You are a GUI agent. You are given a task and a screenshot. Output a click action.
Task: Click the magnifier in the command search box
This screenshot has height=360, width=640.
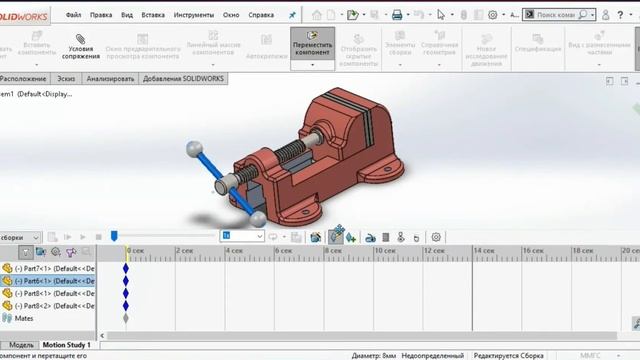(583, 15)
